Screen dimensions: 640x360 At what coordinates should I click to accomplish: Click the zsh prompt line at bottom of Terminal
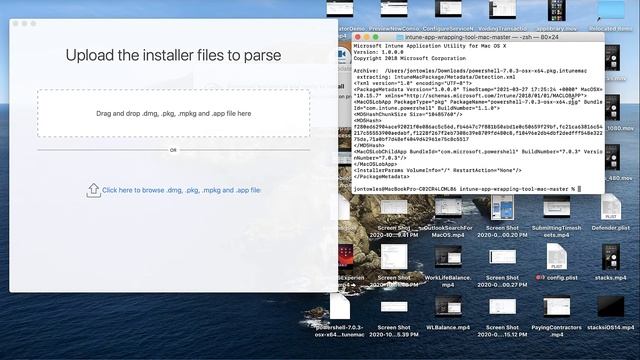click(467, 189)
